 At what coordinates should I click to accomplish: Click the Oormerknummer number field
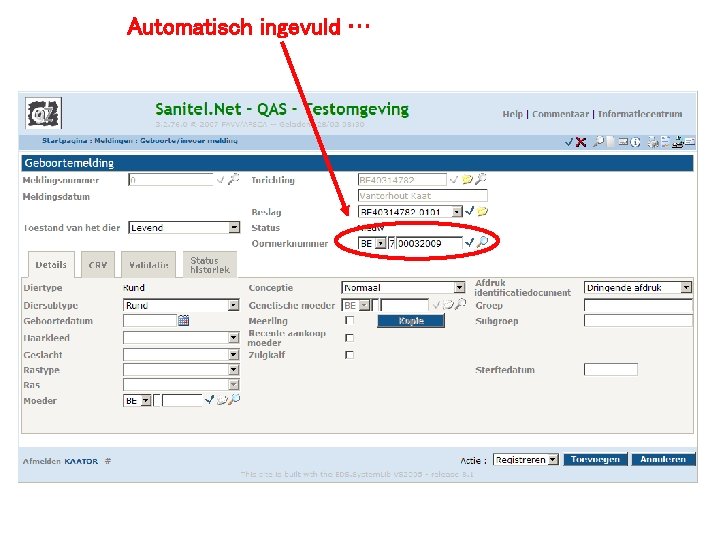(429, 243)
